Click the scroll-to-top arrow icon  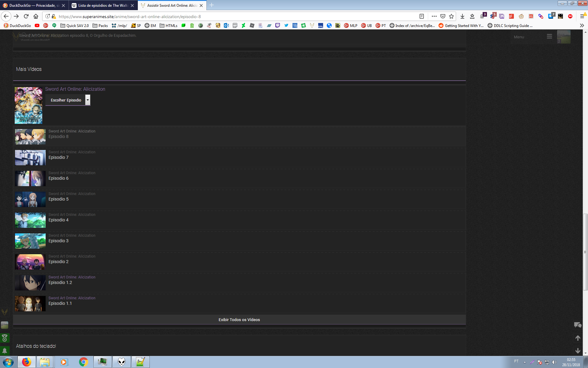pos(578,338)
